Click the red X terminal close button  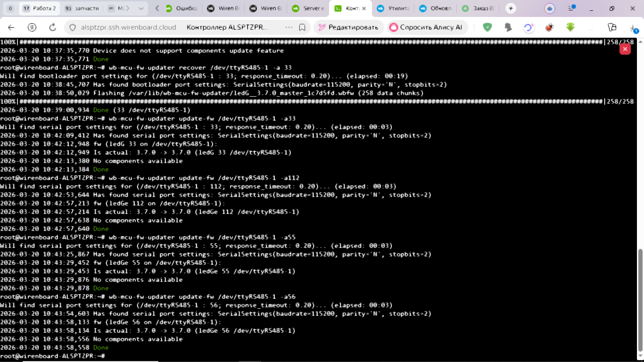(625, 49)
